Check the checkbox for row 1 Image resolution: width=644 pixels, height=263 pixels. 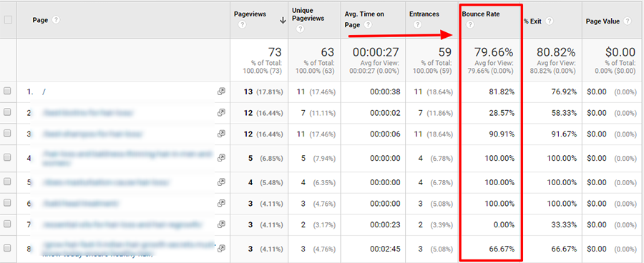click(7, 91)
